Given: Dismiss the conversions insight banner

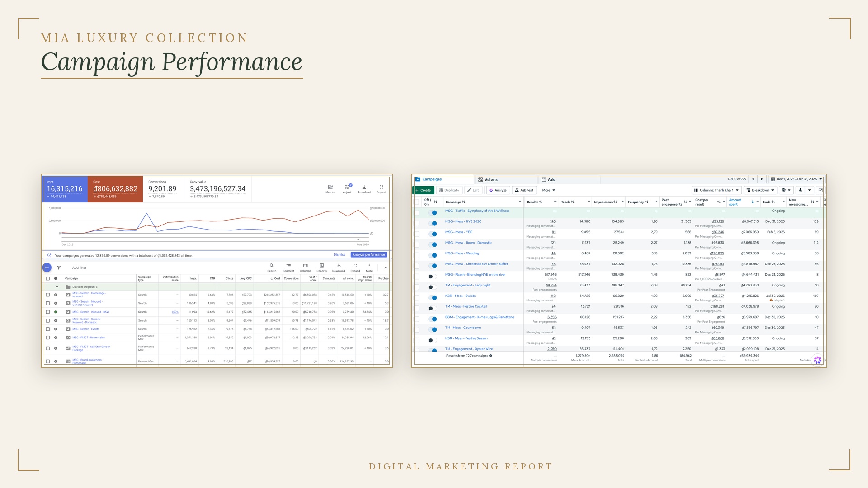Looking at the screenshot, I should (340, 255).
